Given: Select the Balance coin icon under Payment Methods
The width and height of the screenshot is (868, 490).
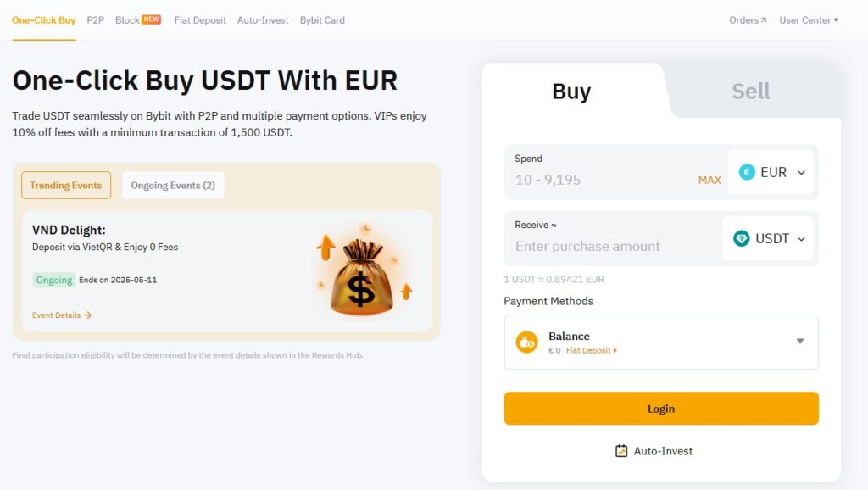Looking at the screenshot, I should [527, 342].
